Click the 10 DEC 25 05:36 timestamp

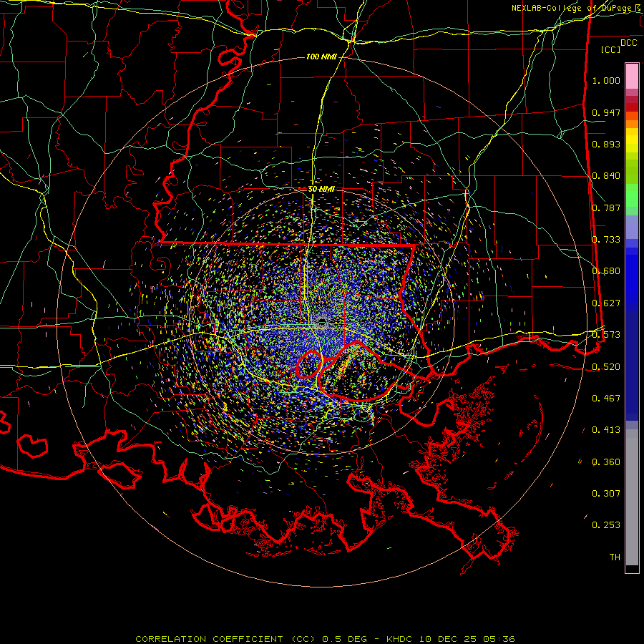point(467,639)
